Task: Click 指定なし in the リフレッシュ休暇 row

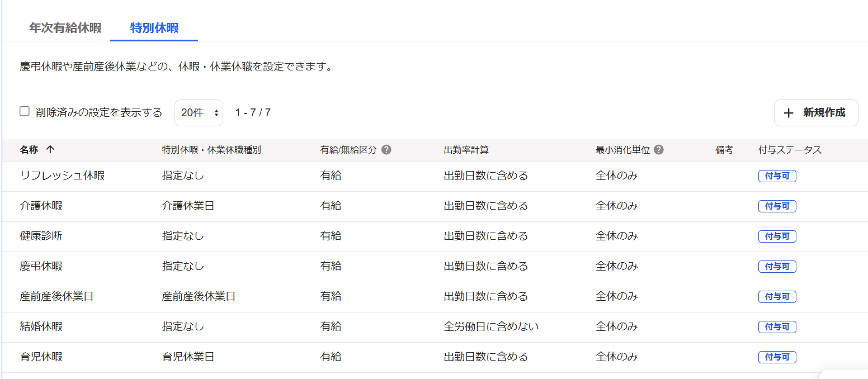Action: pos(183,176)
